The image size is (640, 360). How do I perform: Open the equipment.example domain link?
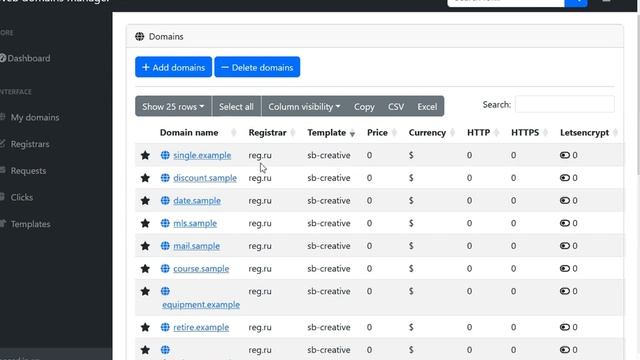pyautogui.click(x=201, y=305)
